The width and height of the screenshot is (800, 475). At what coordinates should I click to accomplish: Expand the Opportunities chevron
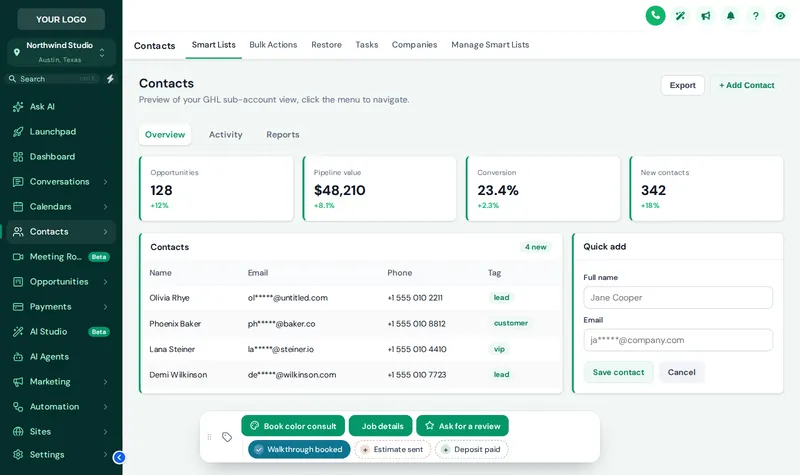(105, 282)
